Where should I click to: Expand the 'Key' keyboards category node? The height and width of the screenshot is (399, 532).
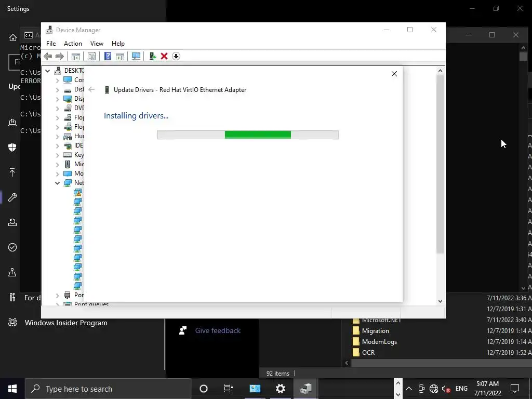point(57,155)
